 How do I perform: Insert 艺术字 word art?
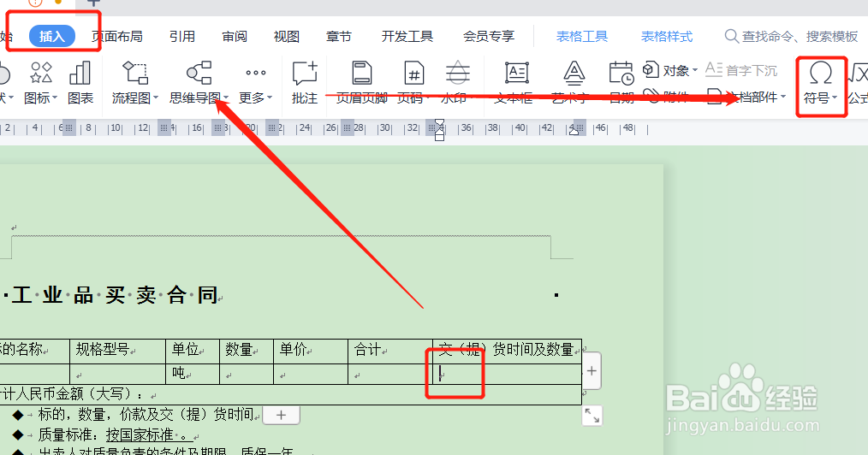pos(574,83)
